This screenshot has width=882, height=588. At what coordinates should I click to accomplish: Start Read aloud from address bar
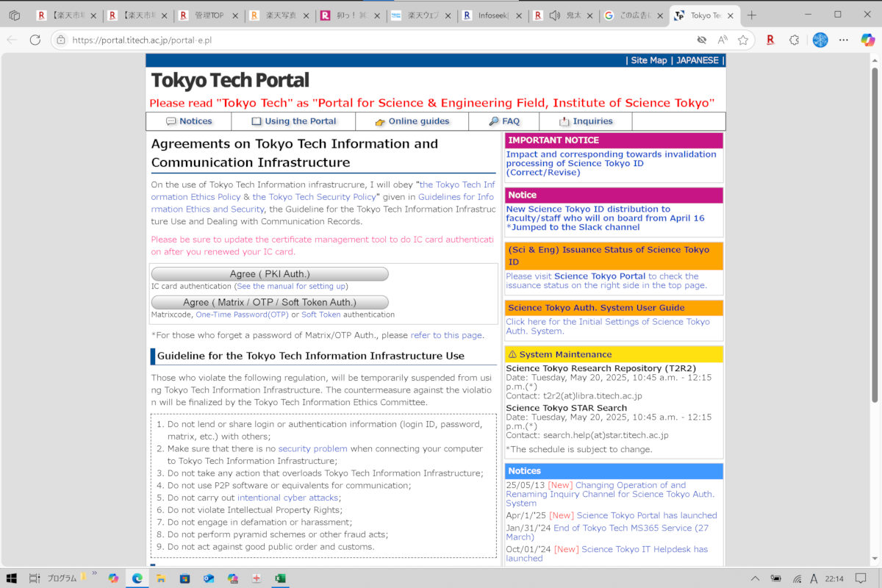coord(723,40)
